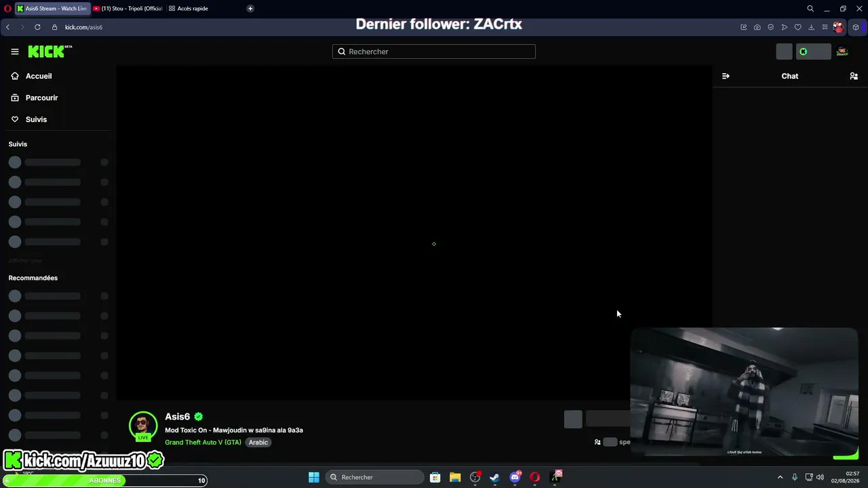Image resolution: width=868 pixels, height=488 pixels.
Task: Open the chat user list icon
Action: (x=854, y=76)
